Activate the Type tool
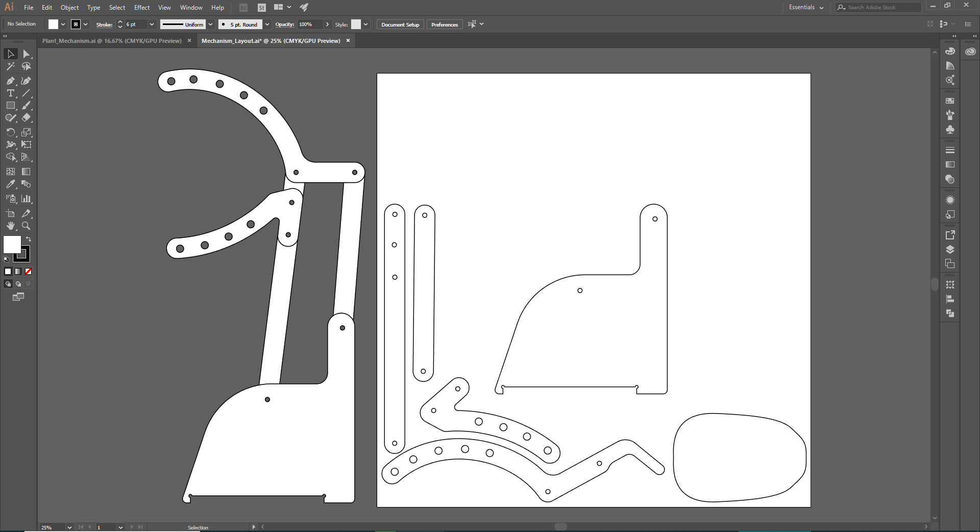Image resolution: width=980 pixels, height=532 pixels. [x=11, y=93]
